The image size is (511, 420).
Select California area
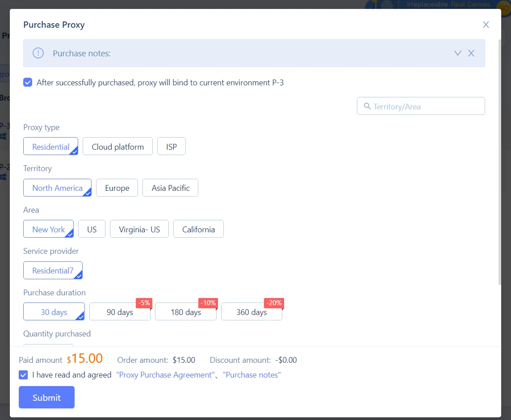pos(198,229)
